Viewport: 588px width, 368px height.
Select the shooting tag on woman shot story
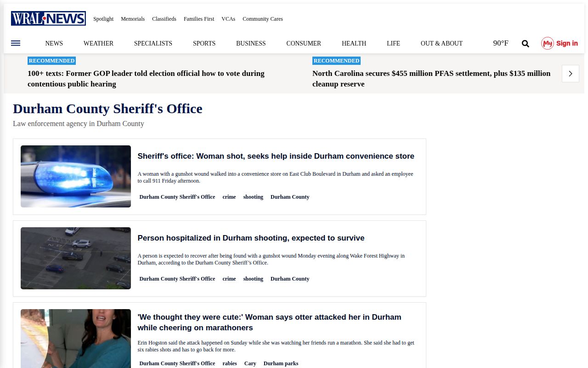coord(253,197)
